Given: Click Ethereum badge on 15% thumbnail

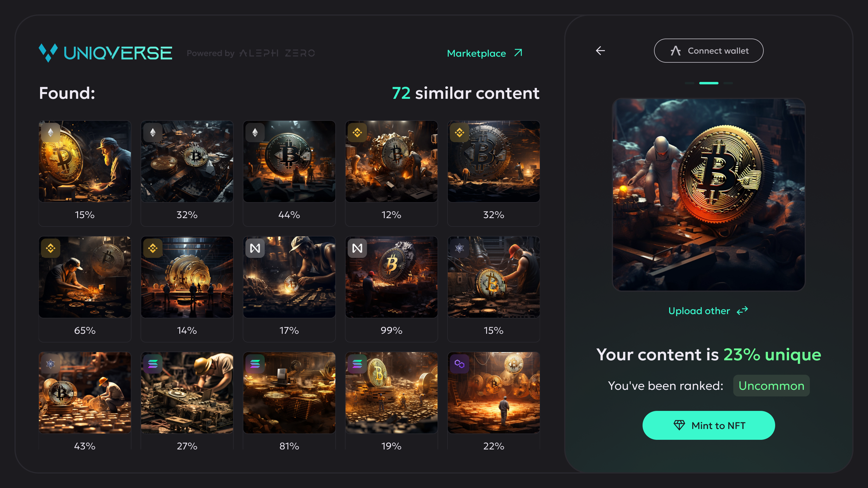Looking at the screenshot, I should pyautogui.click(x=51, y=133).
